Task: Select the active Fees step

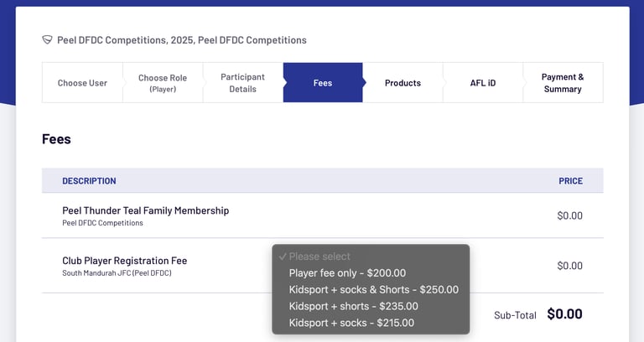Action: pos(323,83)
